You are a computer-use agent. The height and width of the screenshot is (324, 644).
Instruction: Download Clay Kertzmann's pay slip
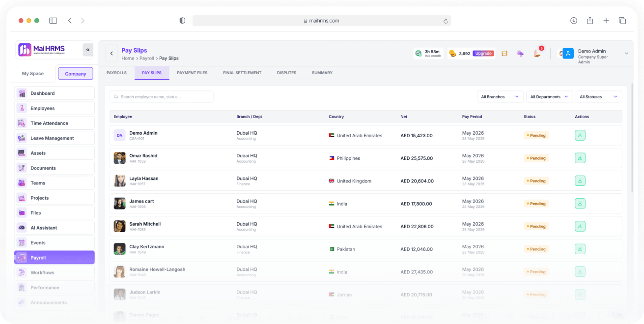coord(580,249)
